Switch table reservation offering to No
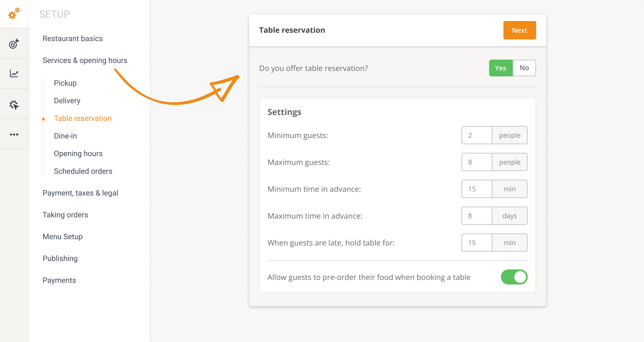This screenshot has width=644, height=342. [x=524, y=68]
